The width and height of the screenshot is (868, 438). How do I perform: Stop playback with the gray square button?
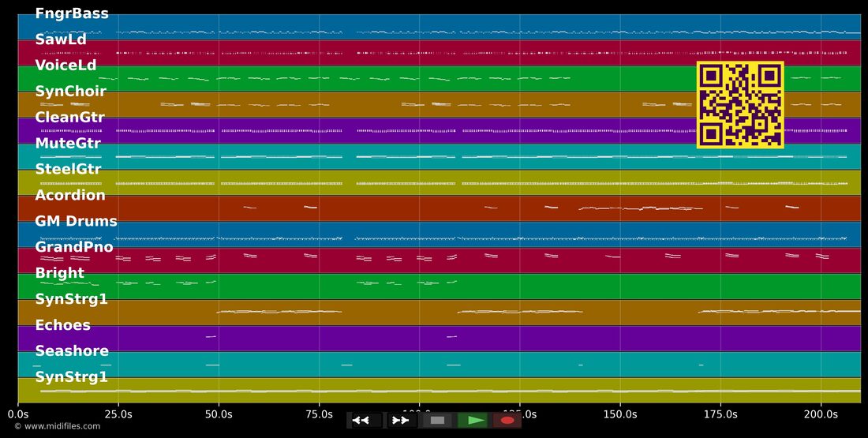click(x=437, y=421)
